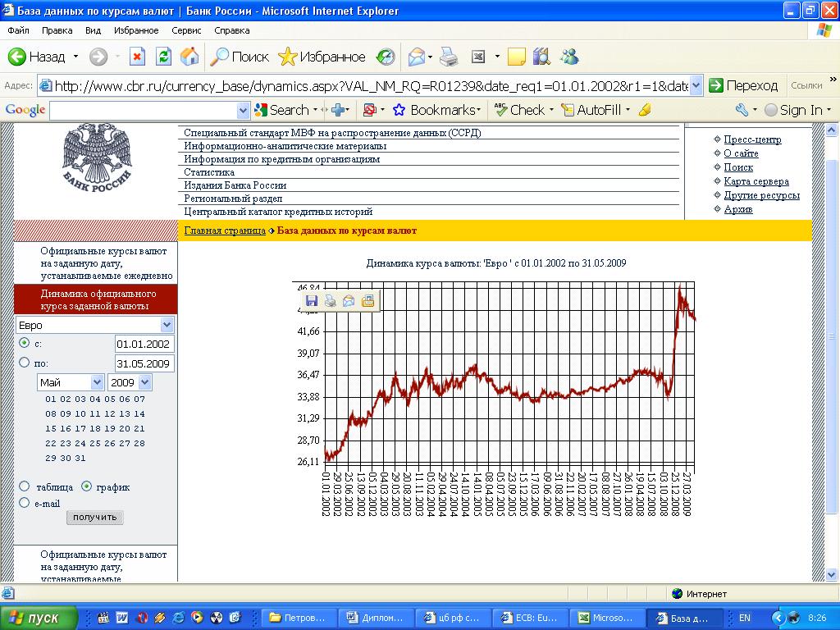The height and width of the screenshot is (630, 840).
Task: Click the page vertical scrollbar down arrow
Action: coord(832,574)
